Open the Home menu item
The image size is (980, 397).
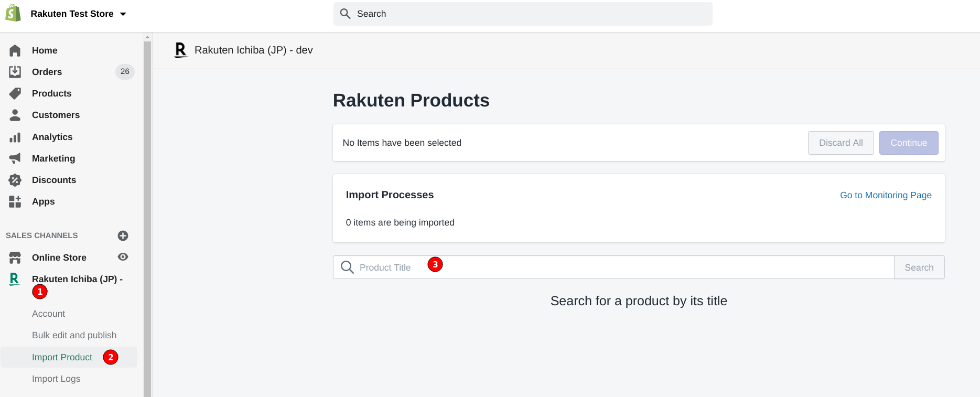click(x=45, y=50)
